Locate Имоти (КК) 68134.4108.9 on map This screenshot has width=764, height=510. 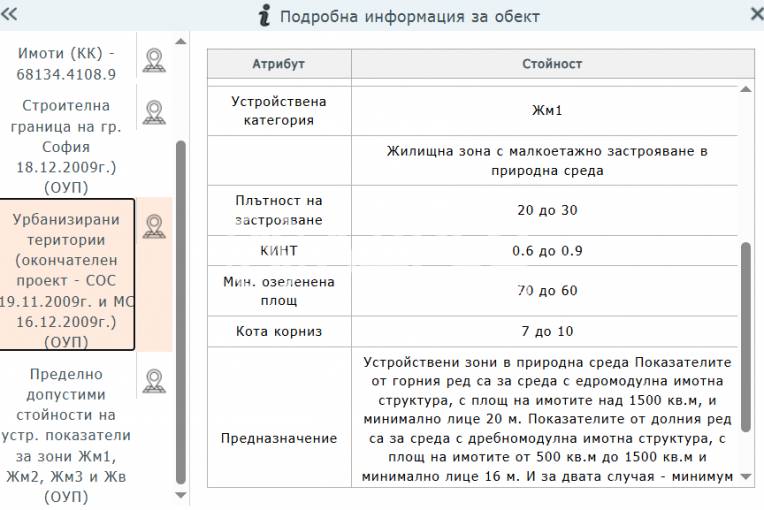pos(154,60)
